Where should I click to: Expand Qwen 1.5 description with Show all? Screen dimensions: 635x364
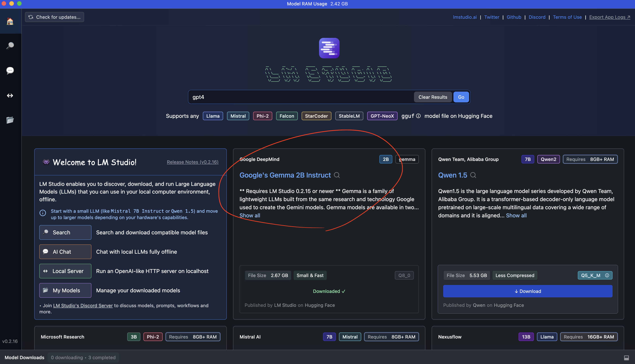(516, 215)
